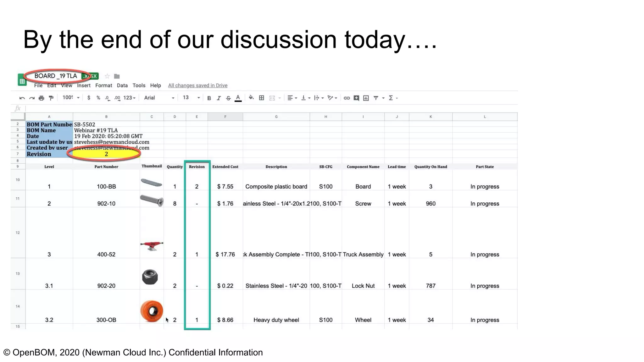Increase decimal places icon
This screenshot has height=362, width=644.
117,98
